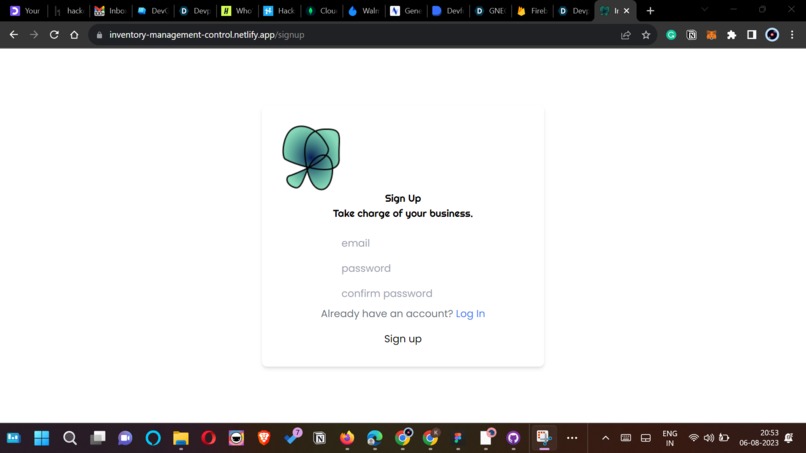Image resolution: width=806 pixels, height=453 pixels.
Task: Go back to the previous page
Action: pyautogui.click(x=14, y=35)
